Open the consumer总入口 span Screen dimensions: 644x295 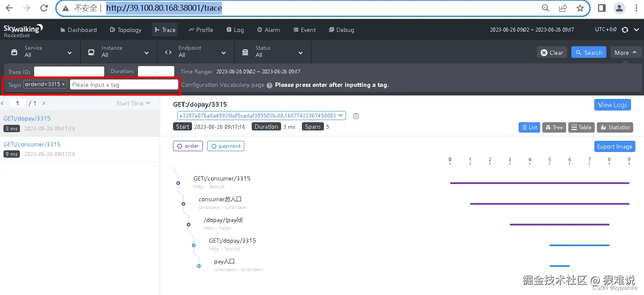pyautogui.click(x=220, y=199)
